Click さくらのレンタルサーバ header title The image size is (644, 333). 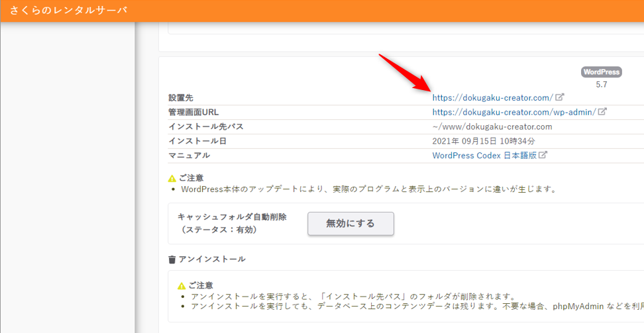point(69,11)
